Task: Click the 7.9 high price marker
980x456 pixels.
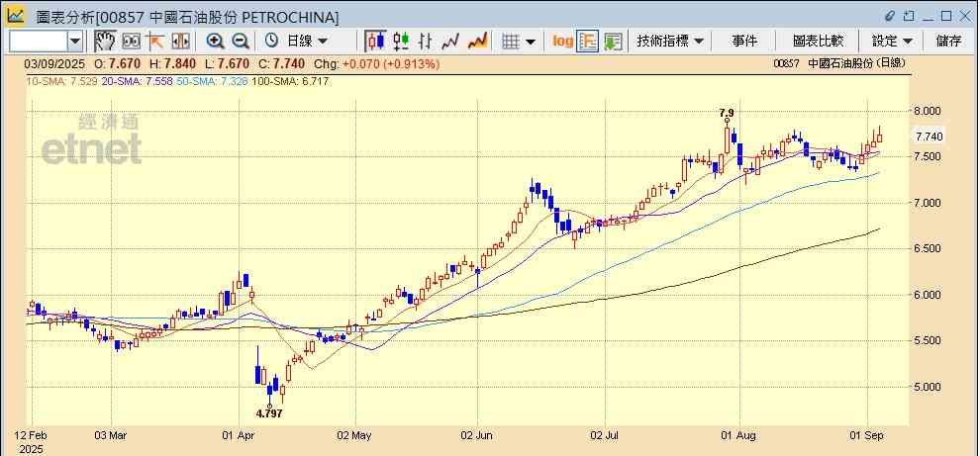Action: 727,113
